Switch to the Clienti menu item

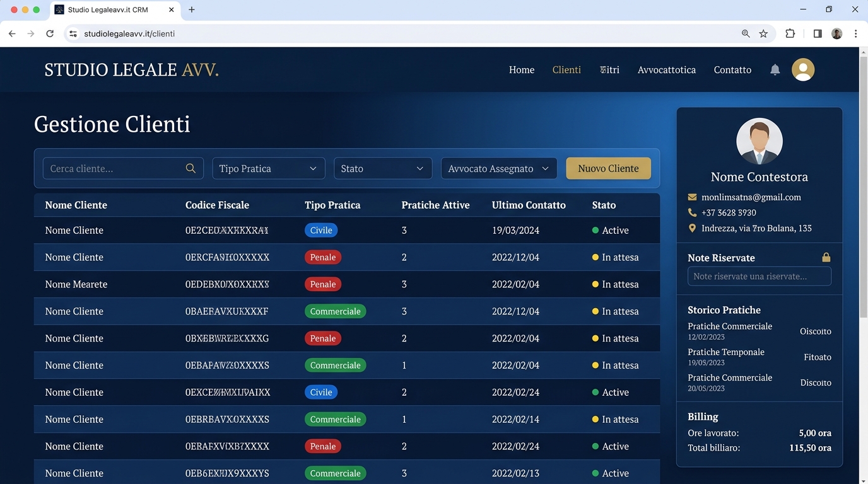[566, 70]
